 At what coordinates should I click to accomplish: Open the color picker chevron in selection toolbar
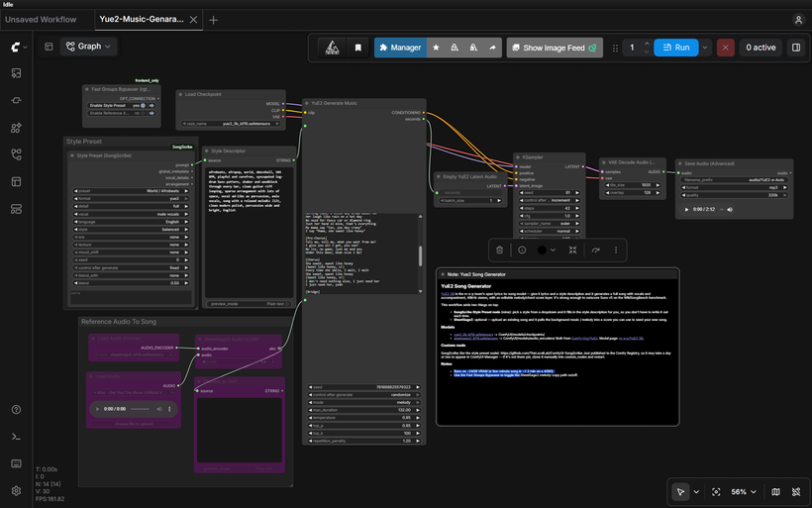tap(554, 251)
